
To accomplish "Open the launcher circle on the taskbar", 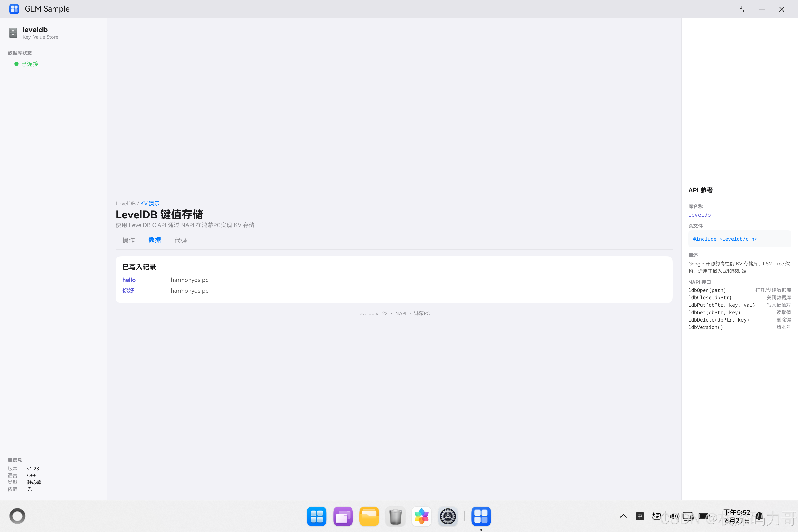I will tap(17, 516).
